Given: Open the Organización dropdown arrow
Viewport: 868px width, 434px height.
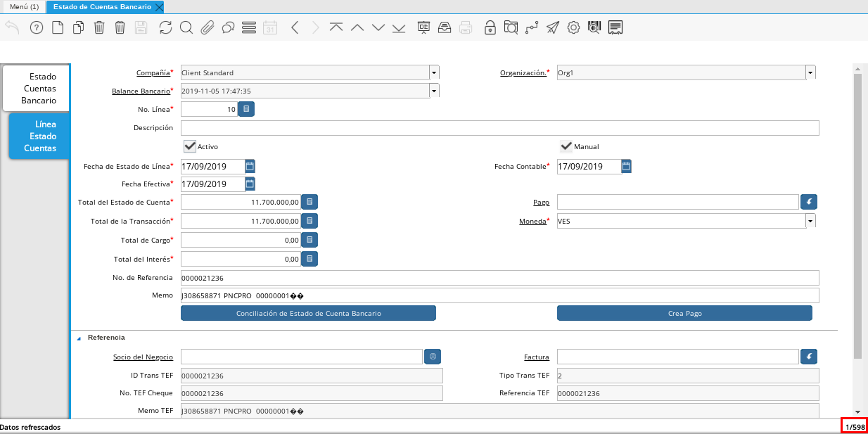Looking at the screenshot, I should point(810,72).
